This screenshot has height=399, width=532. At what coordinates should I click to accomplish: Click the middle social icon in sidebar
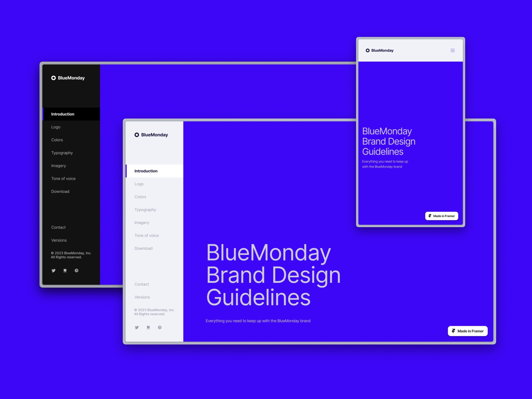(65, 270)
